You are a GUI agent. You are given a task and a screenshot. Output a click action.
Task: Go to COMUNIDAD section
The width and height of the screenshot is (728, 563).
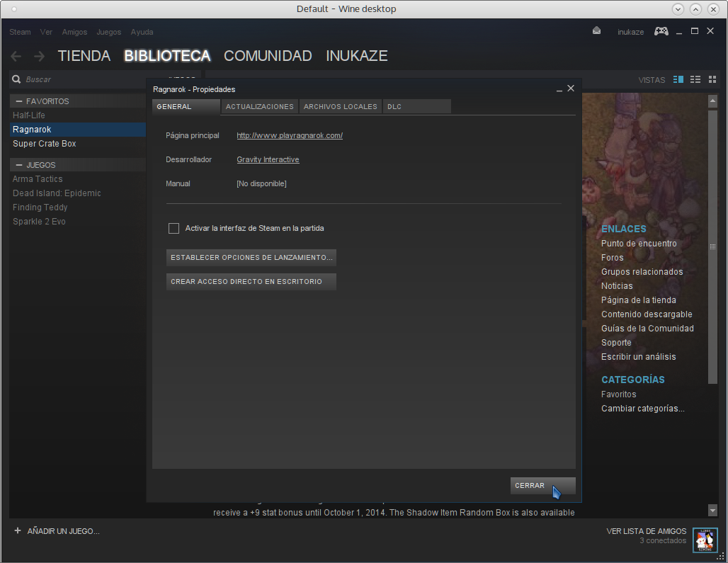coord(268,56)
